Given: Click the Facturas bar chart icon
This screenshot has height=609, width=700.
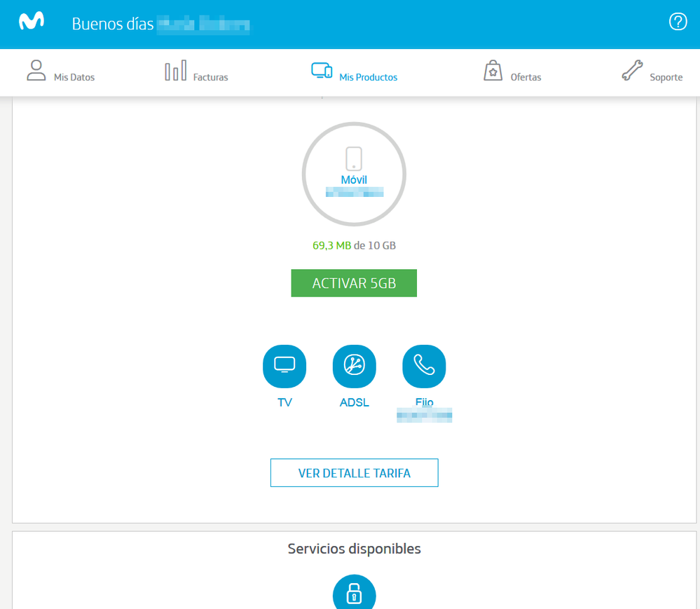Looking at the screenshot, I should (175, 71).
